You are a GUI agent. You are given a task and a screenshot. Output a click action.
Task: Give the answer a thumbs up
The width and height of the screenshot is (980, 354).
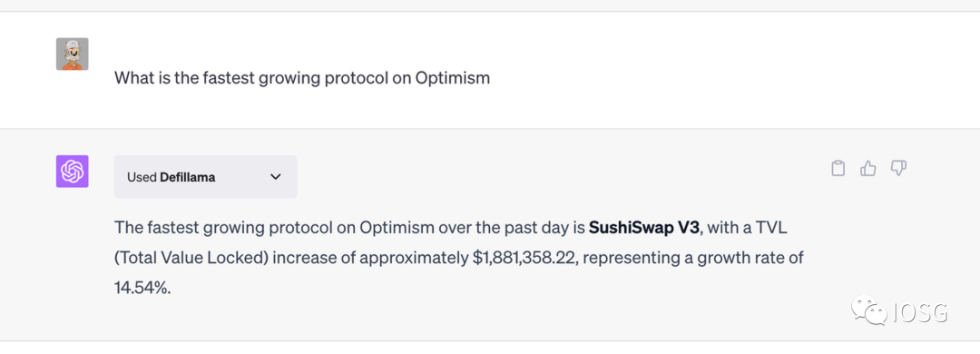(x=868, y=168)
